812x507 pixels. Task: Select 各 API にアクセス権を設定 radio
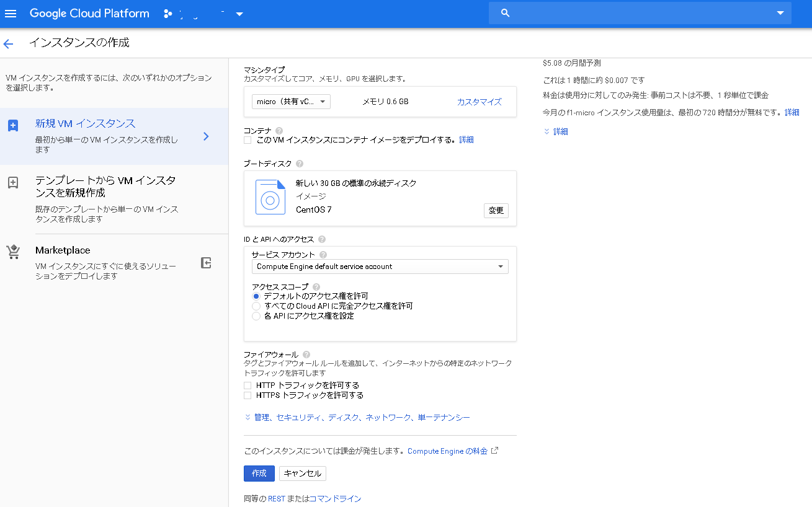[256, 316]
